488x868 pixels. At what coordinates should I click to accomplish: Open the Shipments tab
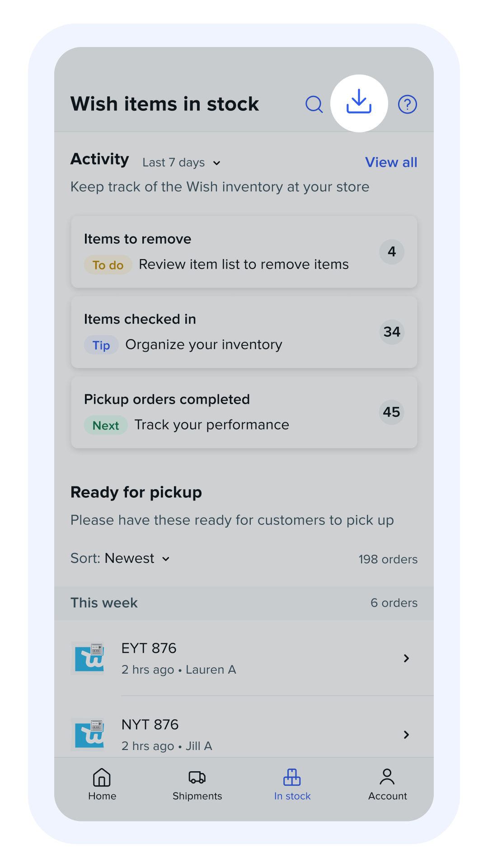[197, 784]
